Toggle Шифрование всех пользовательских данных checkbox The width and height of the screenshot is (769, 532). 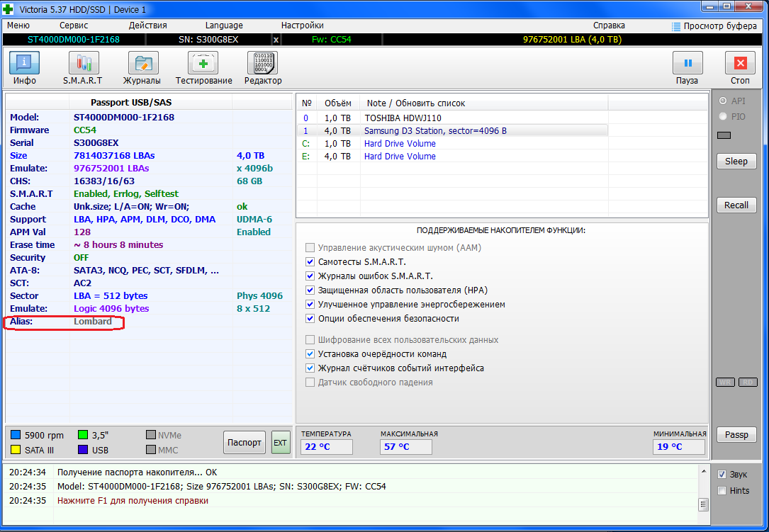pyautogui.click(x=310, y=340)
